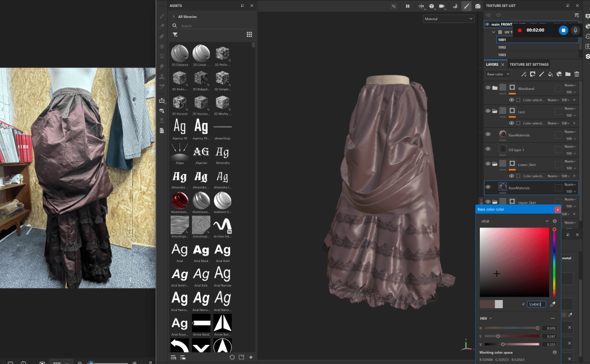Add a new folder in Layers panel
Screen dimensions: 590x364
(x=568, y=74)
